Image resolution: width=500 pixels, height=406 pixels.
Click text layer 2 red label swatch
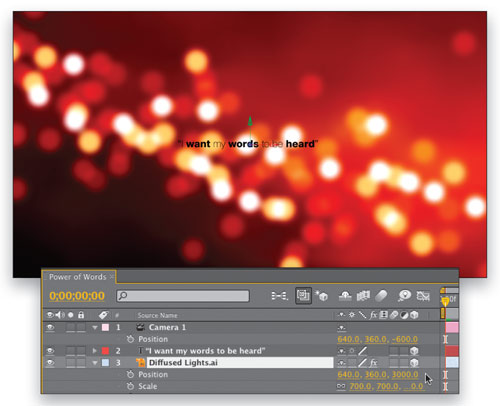pos(105,351)
